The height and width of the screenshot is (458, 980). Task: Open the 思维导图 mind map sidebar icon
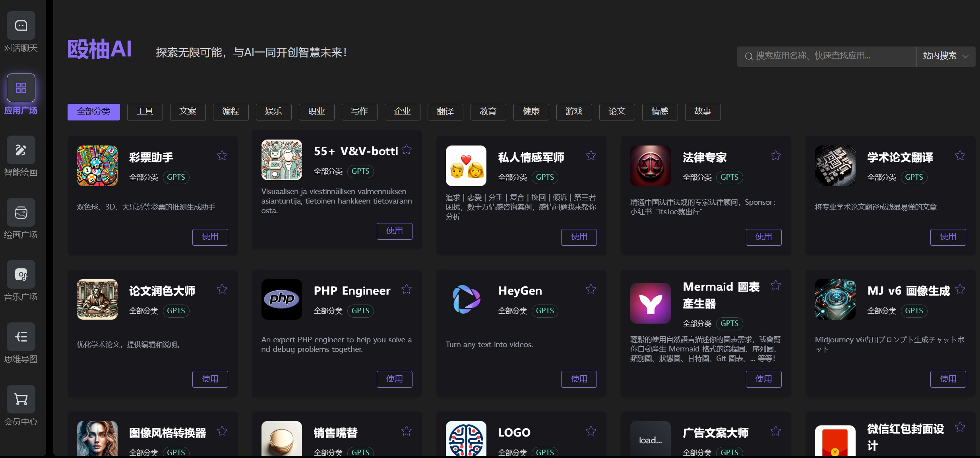(21, 337)
